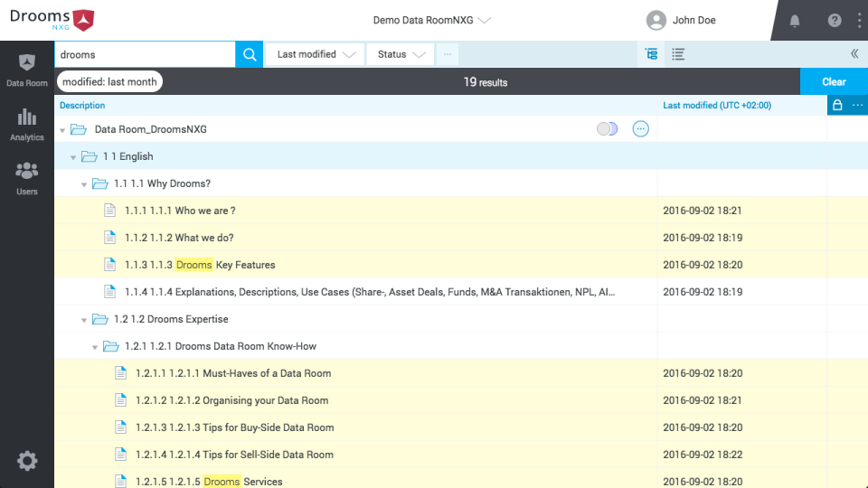Click the Clear button

click(x=834, y=82)
